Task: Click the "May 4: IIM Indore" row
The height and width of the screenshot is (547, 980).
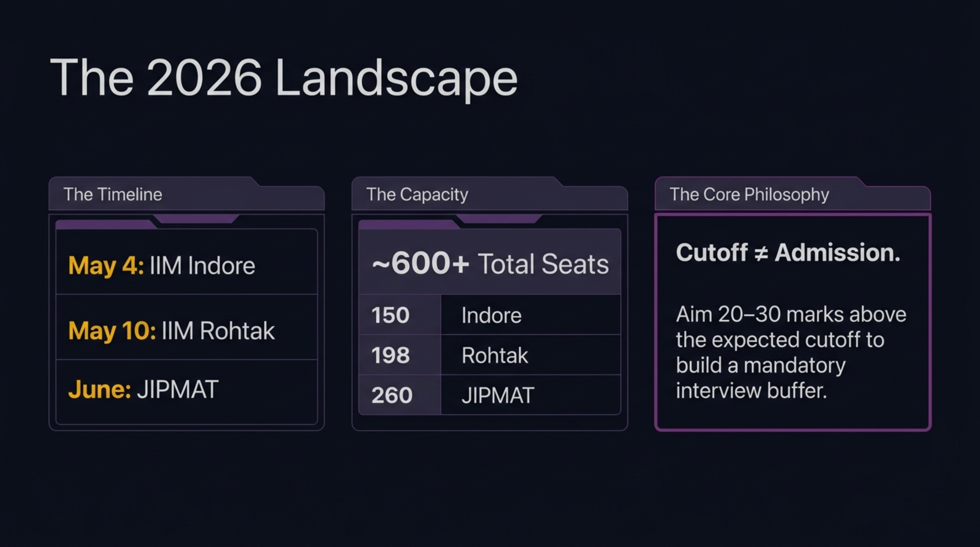Action: tap(186, 265)
